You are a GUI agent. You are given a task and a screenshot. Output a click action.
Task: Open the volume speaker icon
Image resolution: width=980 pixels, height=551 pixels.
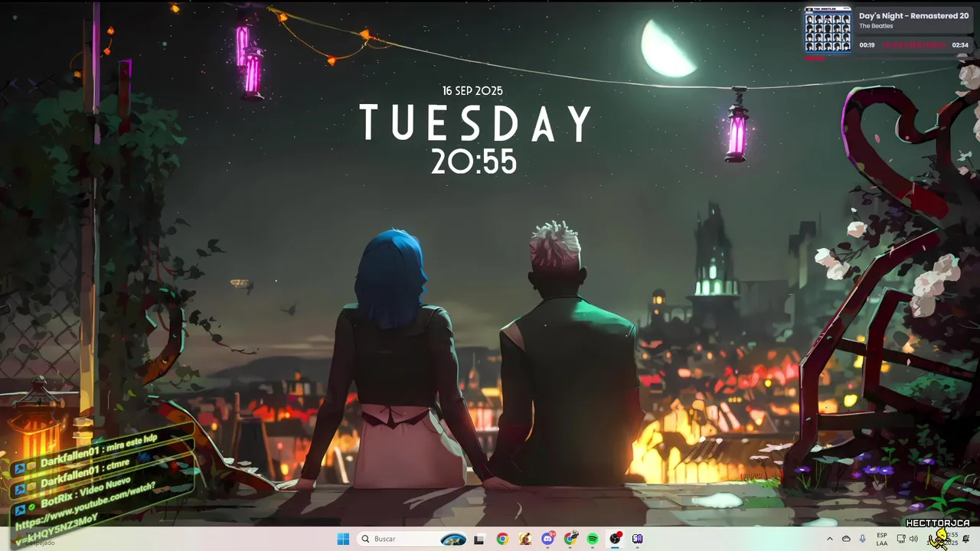[x=913, y=539]
